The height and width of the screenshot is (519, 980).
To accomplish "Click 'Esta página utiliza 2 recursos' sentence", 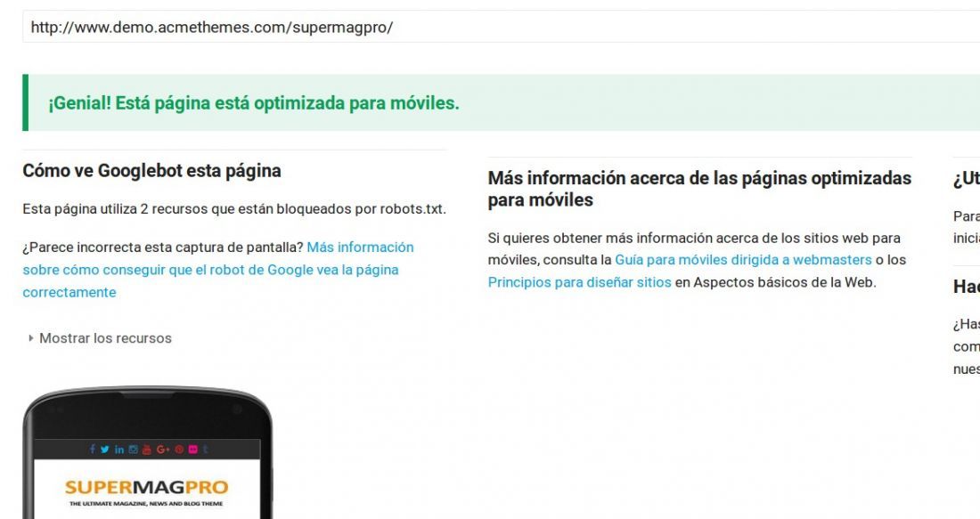I will coord(234,208).
